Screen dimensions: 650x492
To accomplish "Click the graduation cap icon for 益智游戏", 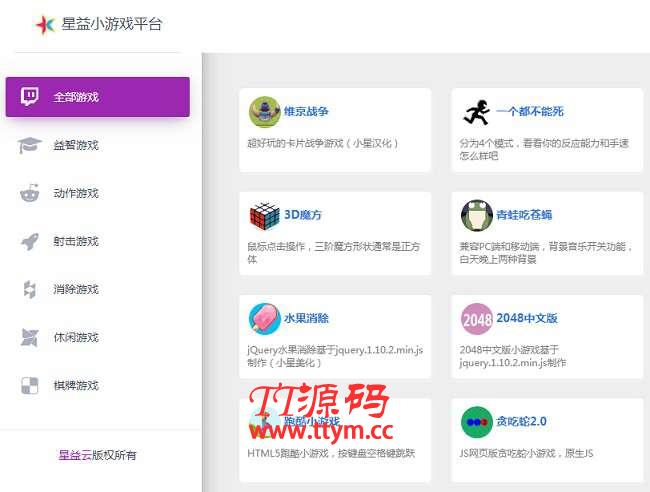I will pyautogui.click(x=29, y=145).
